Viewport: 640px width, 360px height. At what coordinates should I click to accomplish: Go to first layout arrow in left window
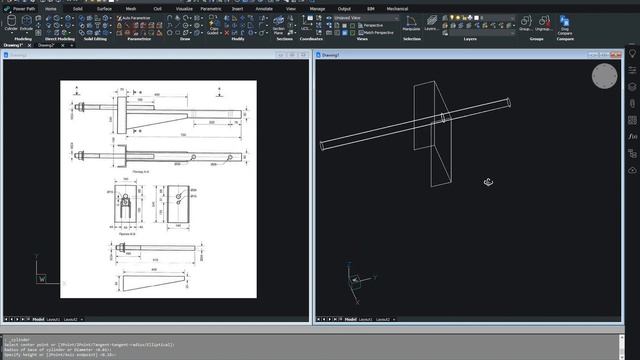(x=6, y=319)
